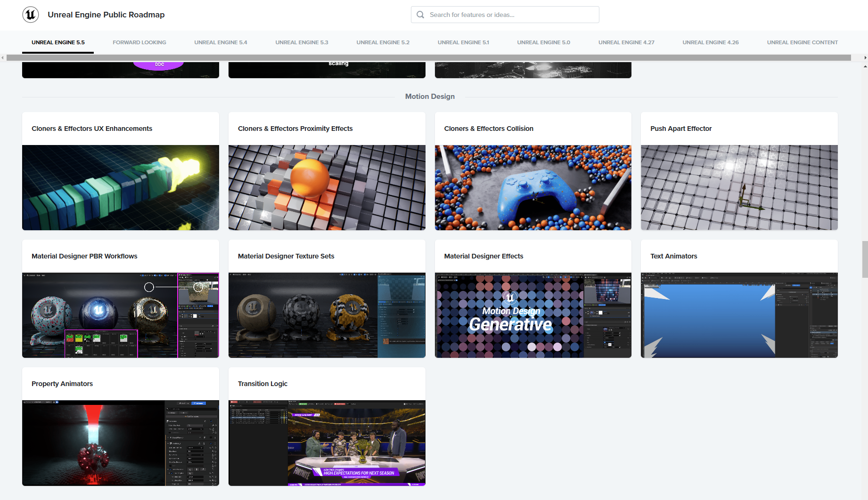
Task: Open Push Apart Effector title
Action: pyautogui.click(x=681, y=129)
